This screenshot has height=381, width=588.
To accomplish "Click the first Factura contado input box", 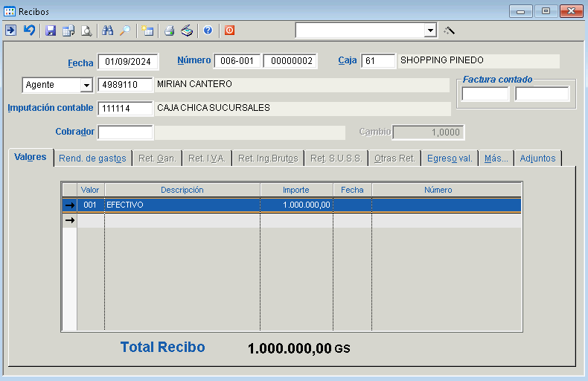I will (x=485, y=94).
